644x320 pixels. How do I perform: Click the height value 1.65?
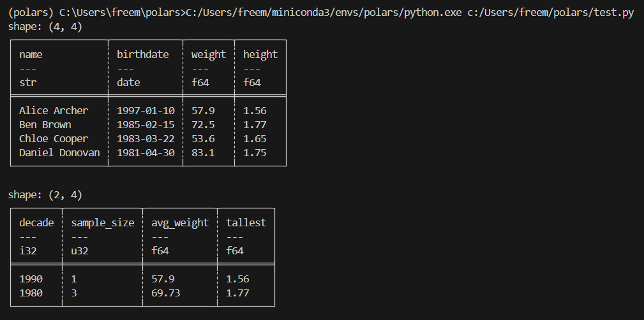click(x=255, y=139)
